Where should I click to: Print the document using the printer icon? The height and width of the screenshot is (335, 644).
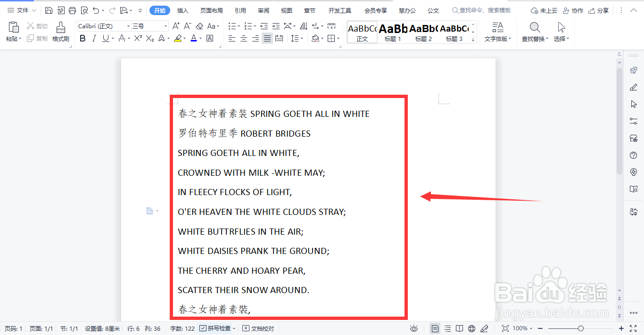[72, 10]
